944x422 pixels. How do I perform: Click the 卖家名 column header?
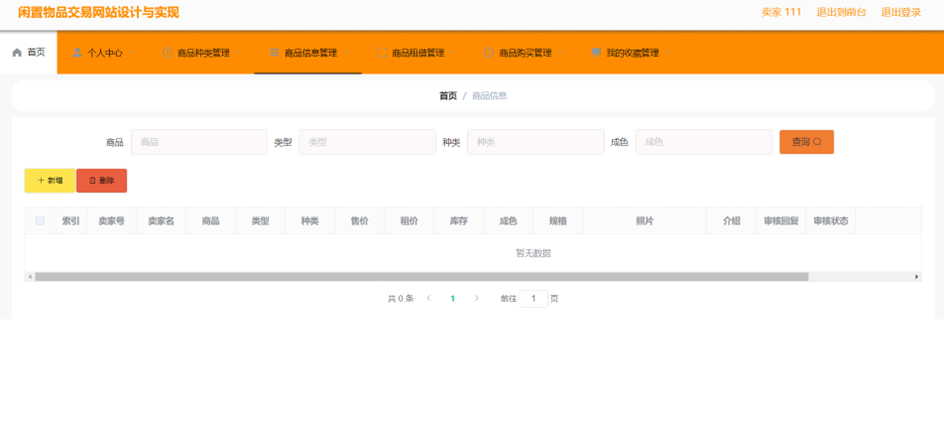point(161,221)
